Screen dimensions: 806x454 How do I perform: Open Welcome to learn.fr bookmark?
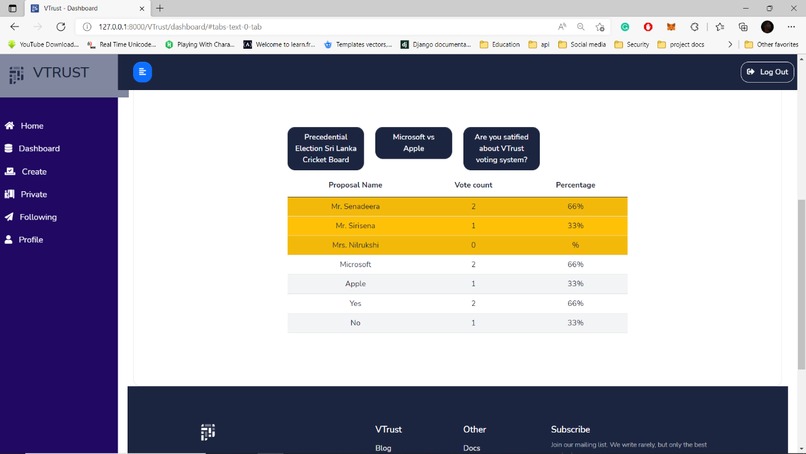[x=279, y=45]
